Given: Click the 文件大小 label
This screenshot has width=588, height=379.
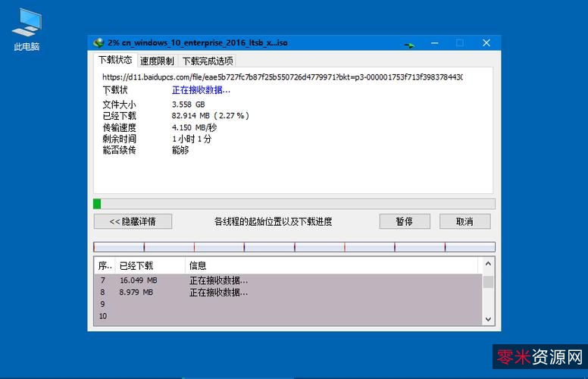Looking at the screenshot, I should click(x=119, y=105).
